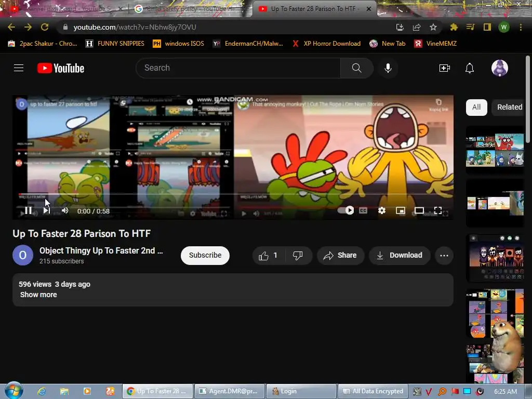The width and height of the screenshot is (532, 399).
Task: Like the video with thumbs up
Action: pos(269,256)
